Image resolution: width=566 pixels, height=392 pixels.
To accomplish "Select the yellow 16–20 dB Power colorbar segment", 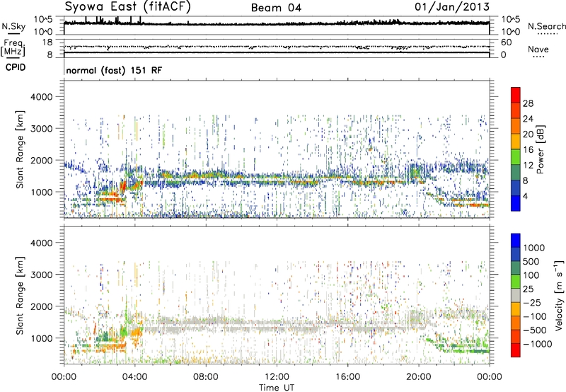I will [x=516, y=142].
